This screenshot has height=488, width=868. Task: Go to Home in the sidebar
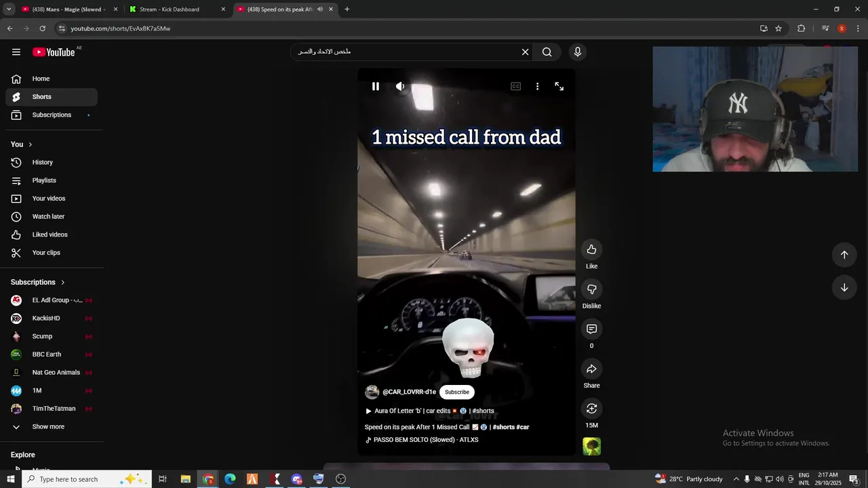(x=52, y=79)
